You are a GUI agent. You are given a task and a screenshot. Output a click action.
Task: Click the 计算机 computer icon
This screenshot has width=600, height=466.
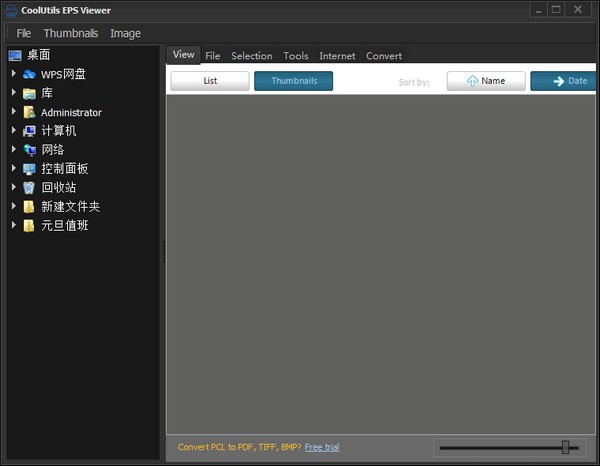pos(29,131)
